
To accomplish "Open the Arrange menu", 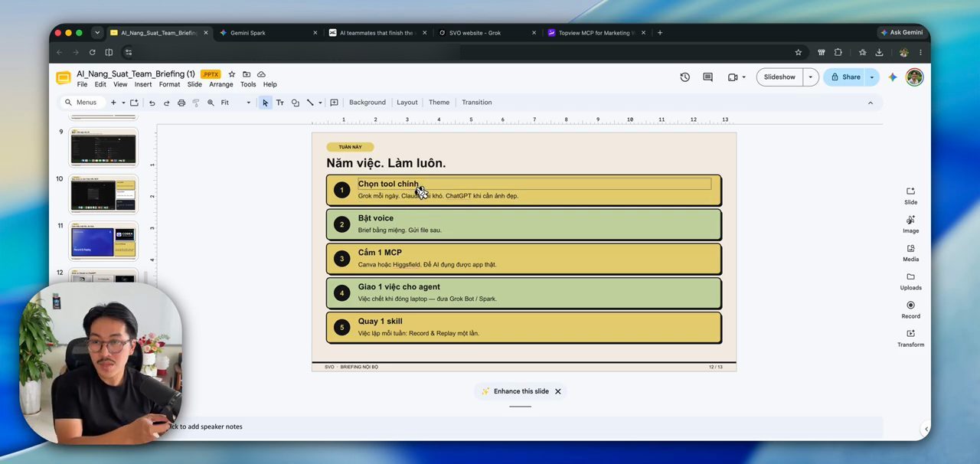I will tap(221, 84).
